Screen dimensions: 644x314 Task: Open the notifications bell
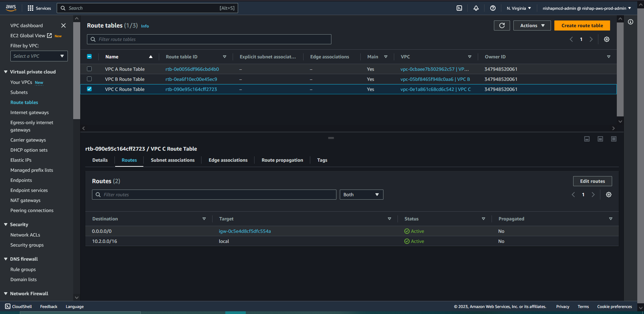(476, 8)
